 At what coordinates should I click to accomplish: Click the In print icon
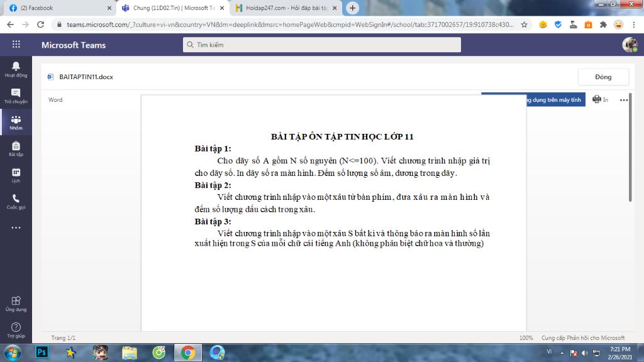[600, 99]
